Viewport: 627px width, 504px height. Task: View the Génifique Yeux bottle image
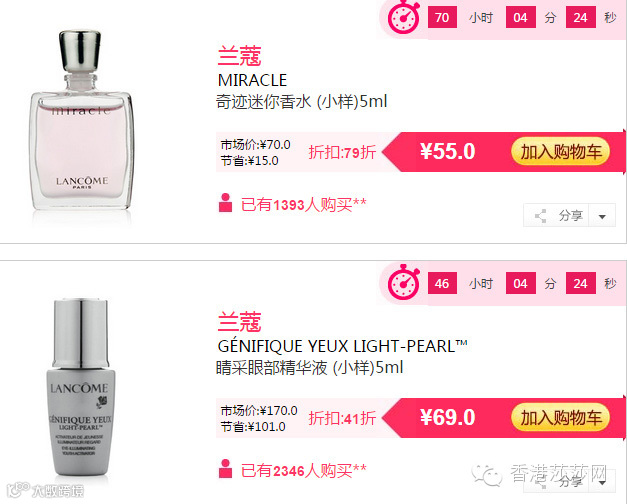point(81,386)
